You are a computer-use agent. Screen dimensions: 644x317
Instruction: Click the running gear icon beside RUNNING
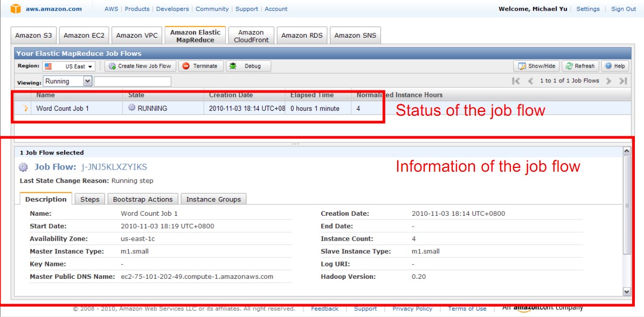click(x=132, y=108)
